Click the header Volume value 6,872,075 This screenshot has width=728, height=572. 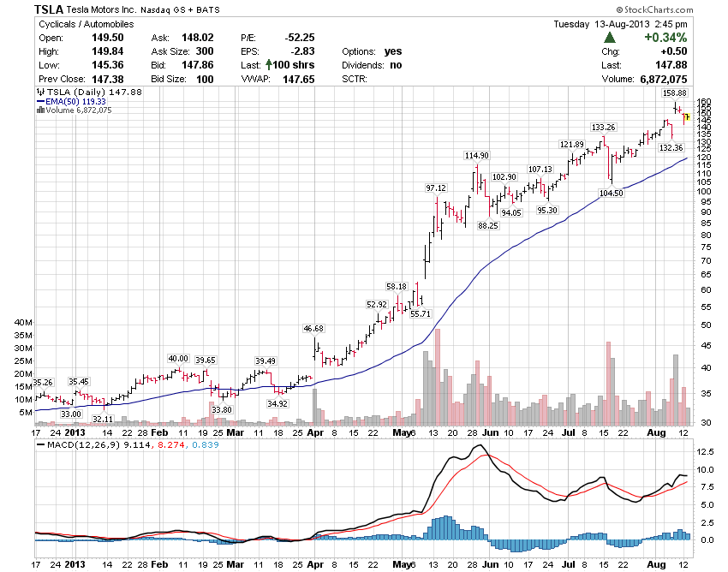pos(664,79)
